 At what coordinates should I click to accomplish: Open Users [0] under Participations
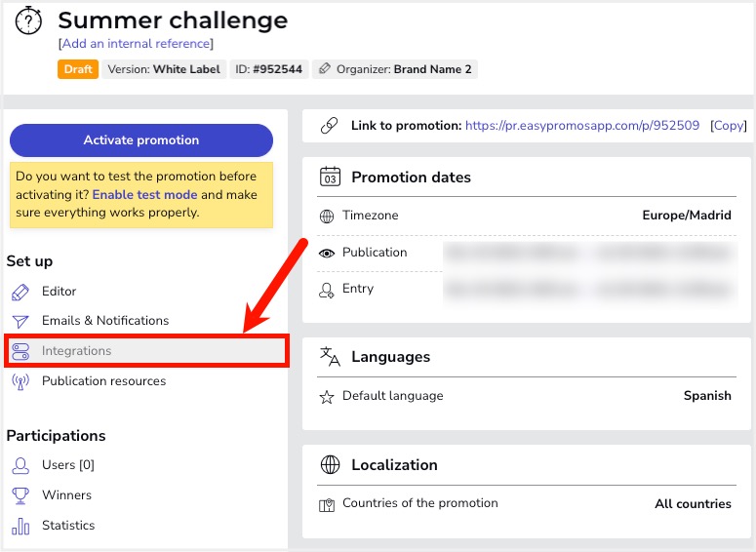click(x=68, y=465)
